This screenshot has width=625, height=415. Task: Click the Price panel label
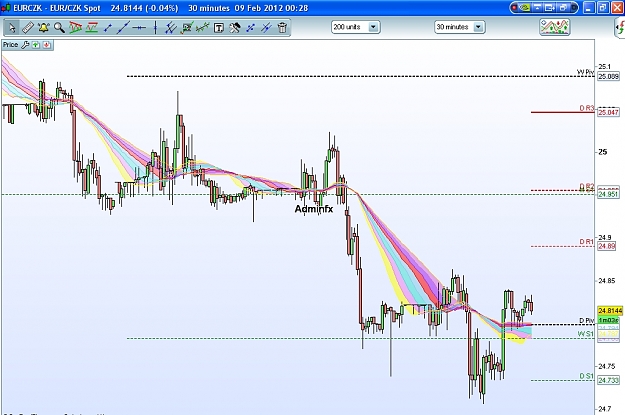10,45
